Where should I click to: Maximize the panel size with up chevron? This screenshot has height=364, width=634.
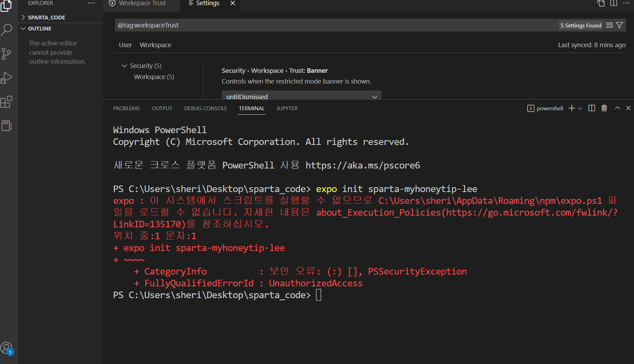click(x=617, y=108)
